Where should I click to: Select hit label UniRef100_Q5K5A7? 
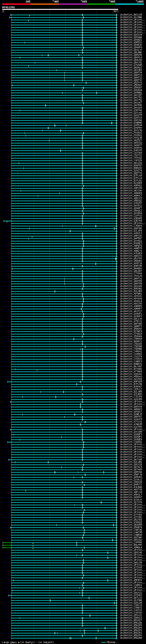[131, 85]
